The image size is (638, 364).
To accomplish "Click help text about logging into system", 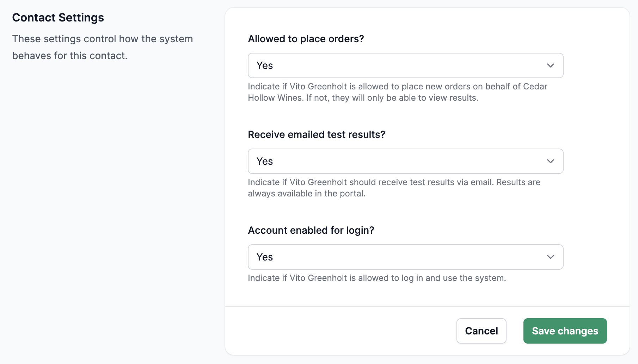I will (377, 278).
